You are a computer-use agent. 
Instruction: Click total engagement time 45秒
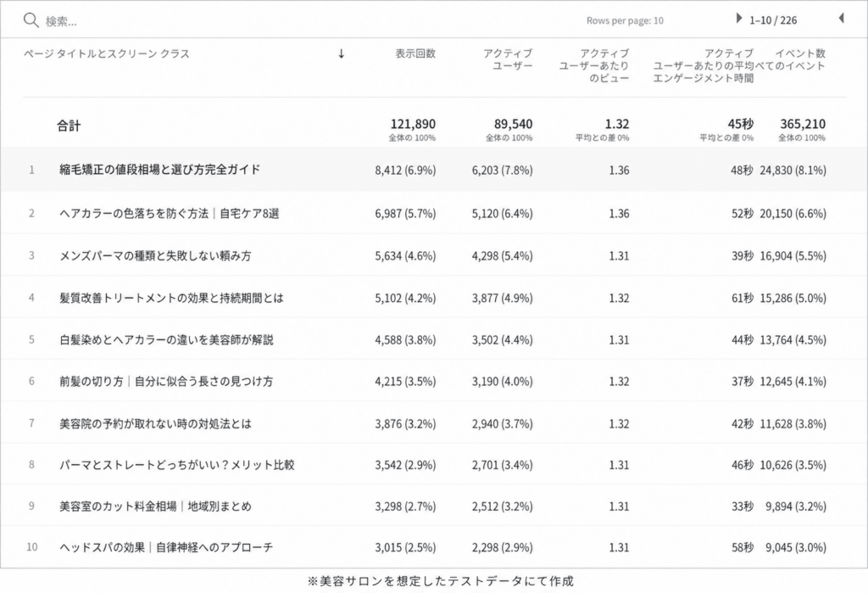741,124
